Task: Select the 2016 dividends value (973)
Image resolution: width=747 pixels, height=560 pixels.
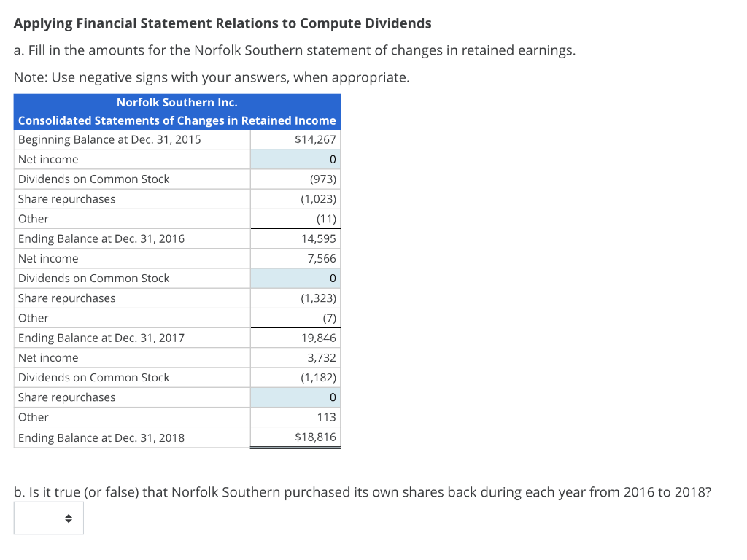Action: coord(323,179)
